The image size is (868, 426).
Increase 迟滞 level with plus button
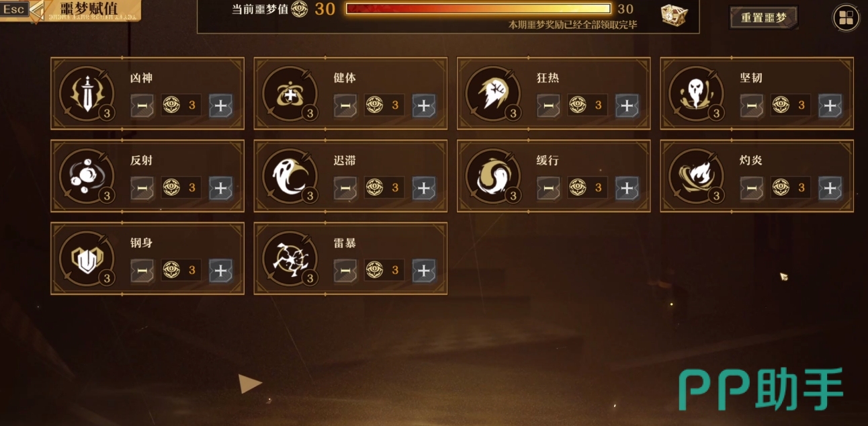(423, 188)
